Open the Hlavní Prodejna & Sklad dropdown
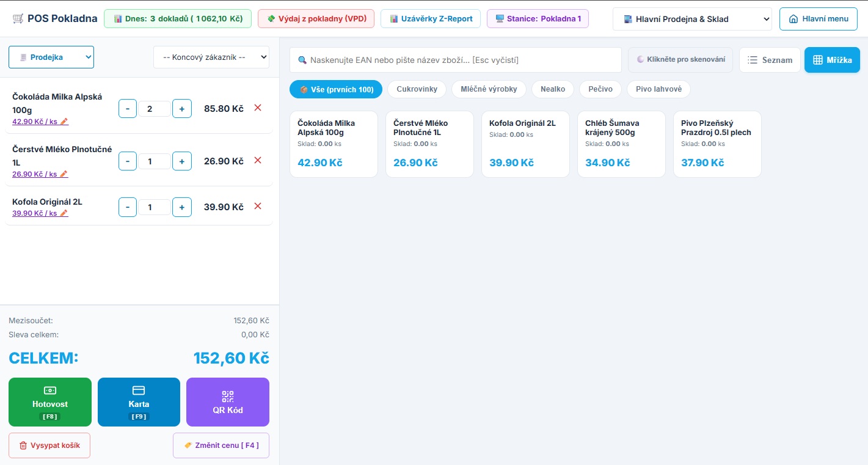Viewport: 868px width, 465px height. [692, 19]
